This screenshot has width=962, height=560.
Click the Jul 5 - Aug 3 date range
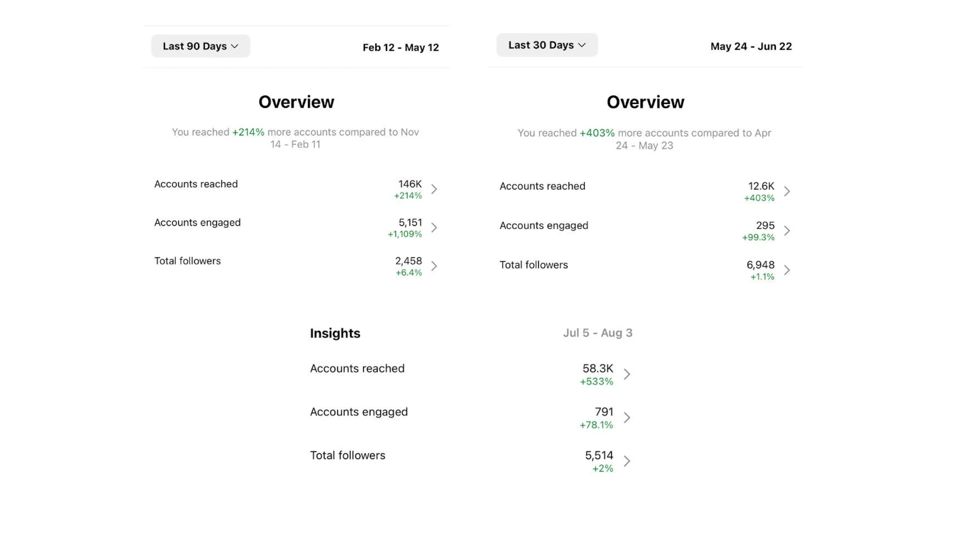click(597, 333)
